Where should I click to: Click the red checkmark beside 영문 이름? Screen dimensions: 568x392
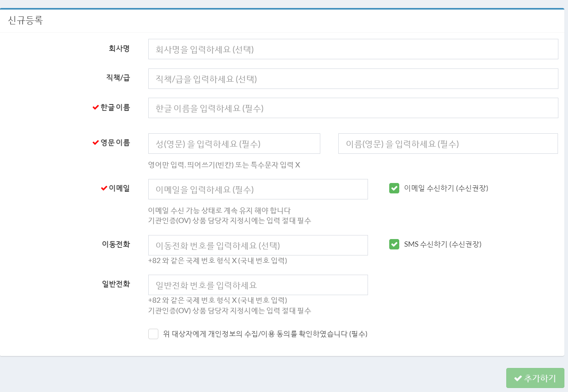95,143
